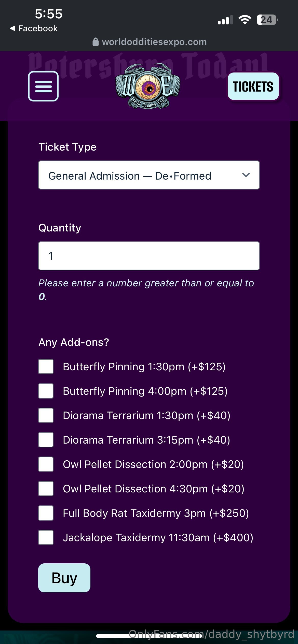Tap the back arrow to Facebook

12,28
